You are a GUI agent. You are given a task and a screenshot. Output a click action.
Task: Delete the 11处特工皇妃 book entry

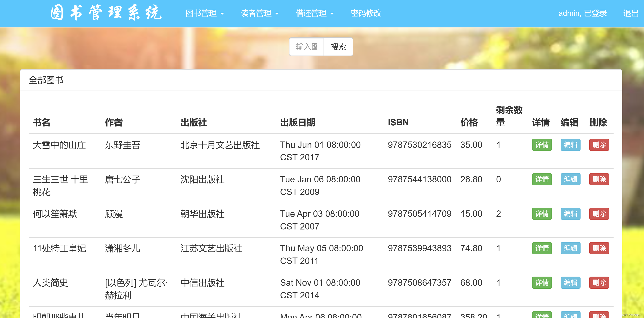point(599,248)
